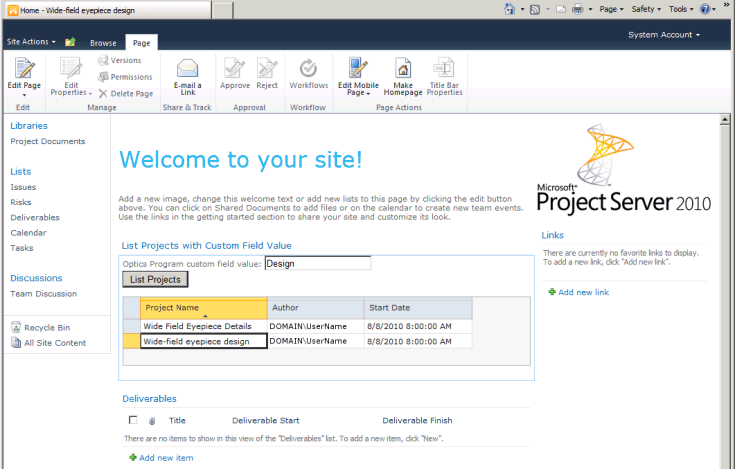Click the Navigate Up folder icon
The height and width of the screenshot is (469, 735).
70,42
